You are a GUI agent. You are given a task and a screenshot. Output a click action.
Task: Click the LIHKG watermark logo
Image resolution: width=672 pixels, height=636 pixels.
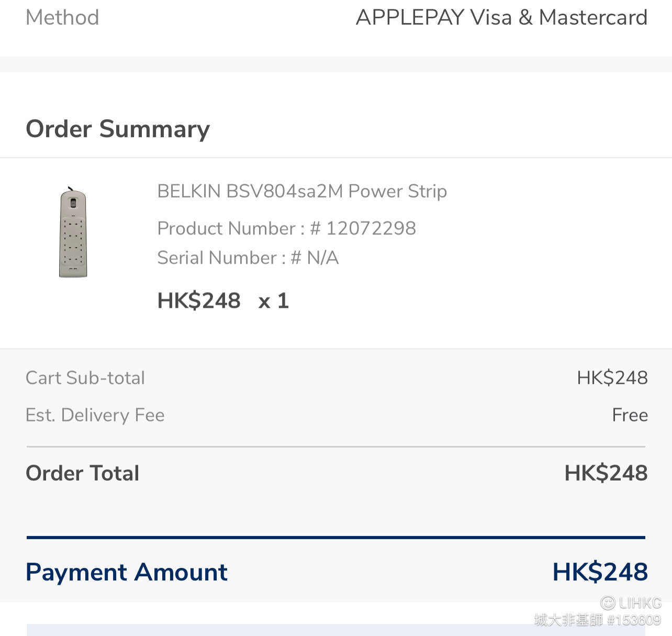tap(631, 603)
